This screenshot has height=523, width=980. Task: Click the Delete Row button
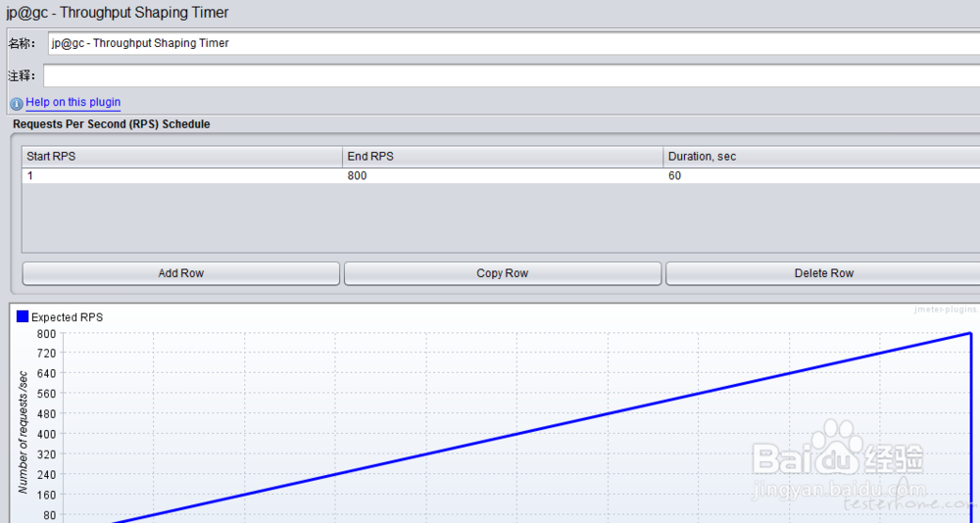[823, 273]
